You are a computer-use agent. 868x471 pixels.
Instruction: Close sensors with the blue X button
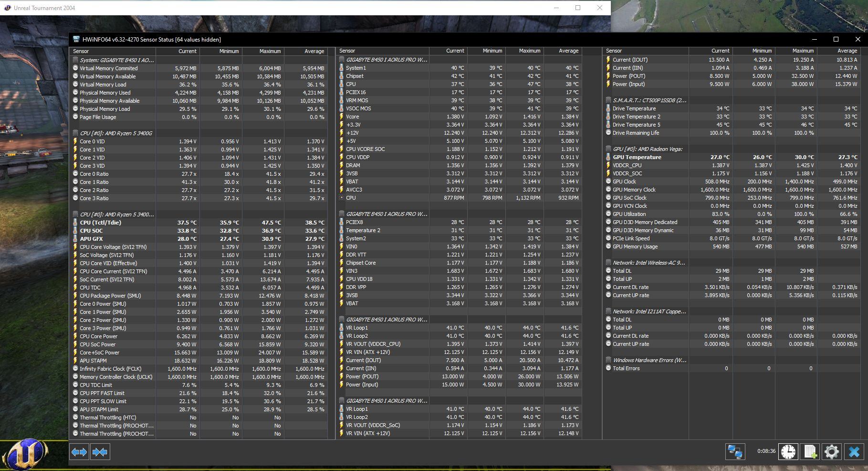click(x=854, y=451)
